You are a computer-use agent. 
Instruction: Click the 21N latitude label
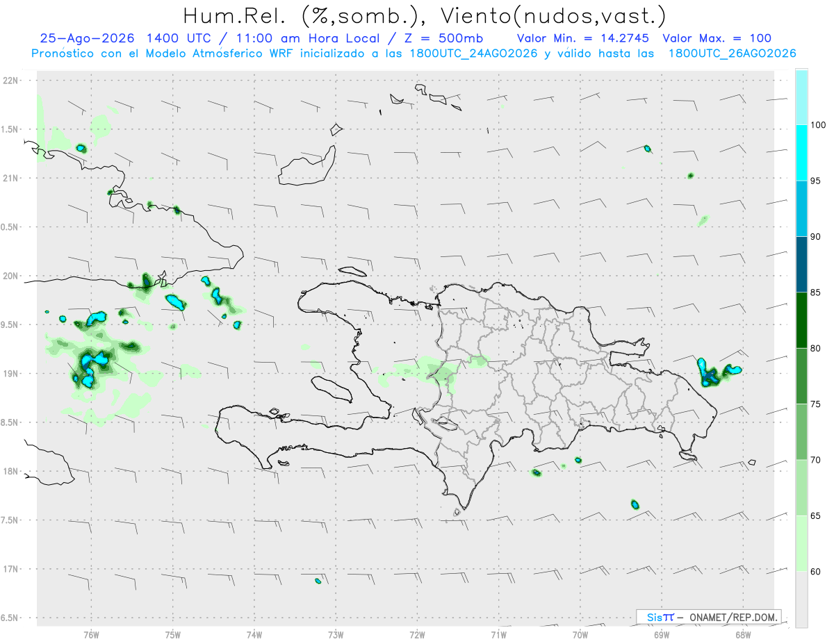point(12,178)
